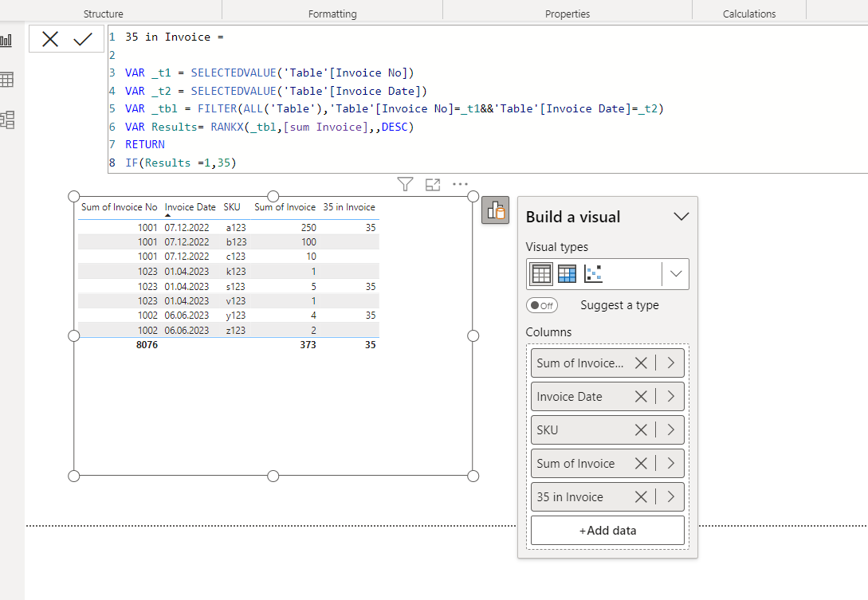Open Model view from the left sidebar
868x600 pixels.
pyautogui.click(x=6, y=120)
